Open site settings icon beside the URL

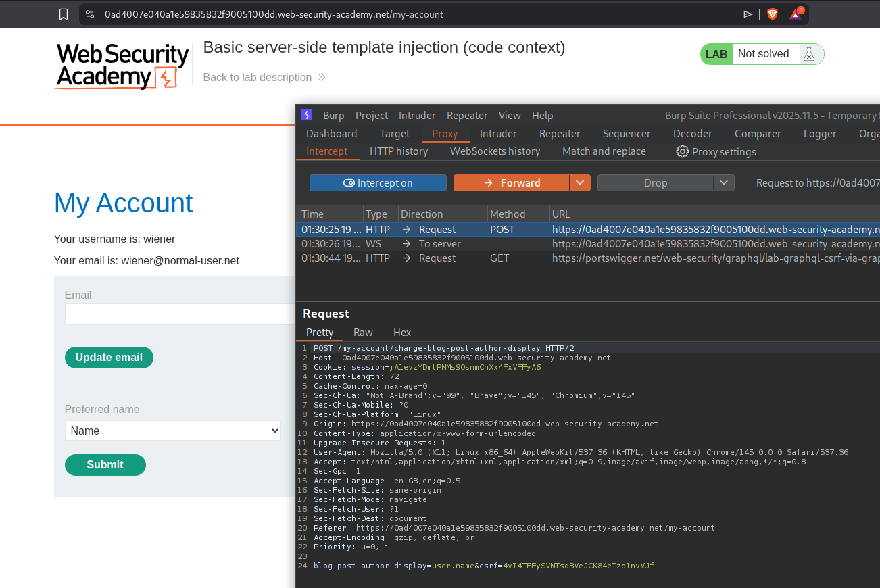click(90, 14)
